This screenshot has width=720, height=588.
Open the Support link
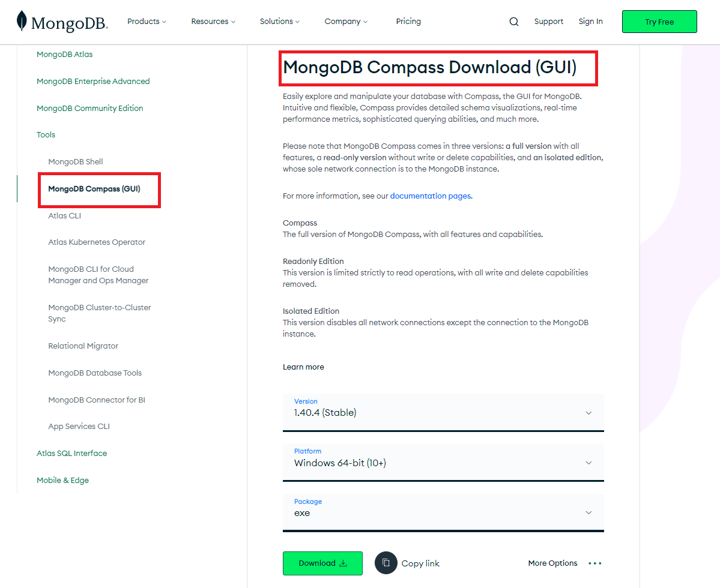pos(549,22)
